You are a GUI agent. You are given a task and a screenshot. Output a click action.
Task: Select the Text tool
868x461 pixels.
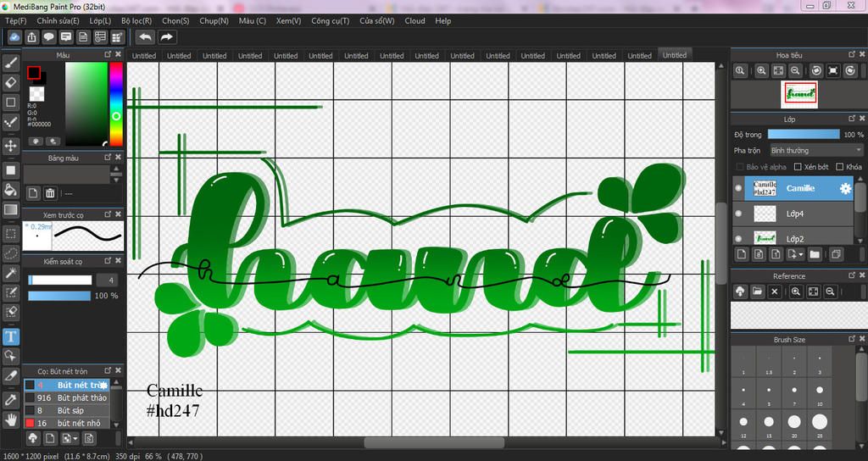10,336
